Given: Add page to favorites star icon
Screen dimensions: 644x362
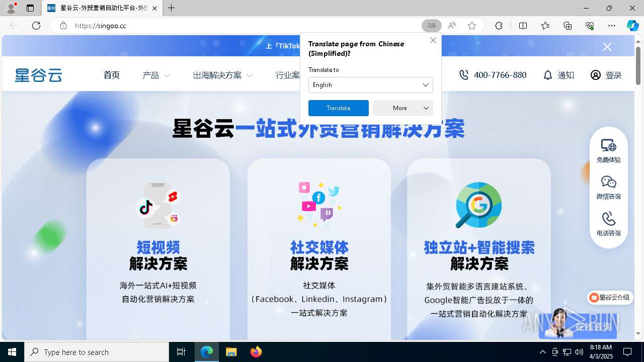Looking at the screenshot, I should click(472, 26).
